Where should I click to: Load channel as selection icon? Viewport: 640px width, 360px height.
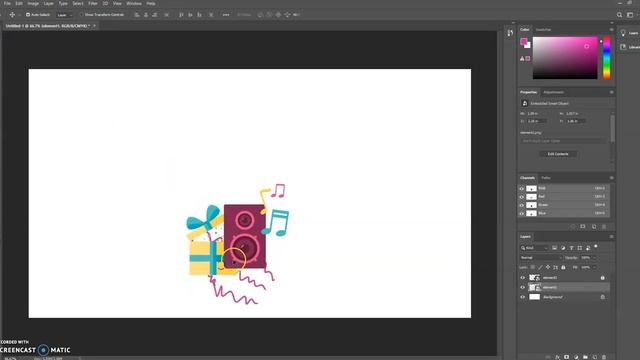573,227
